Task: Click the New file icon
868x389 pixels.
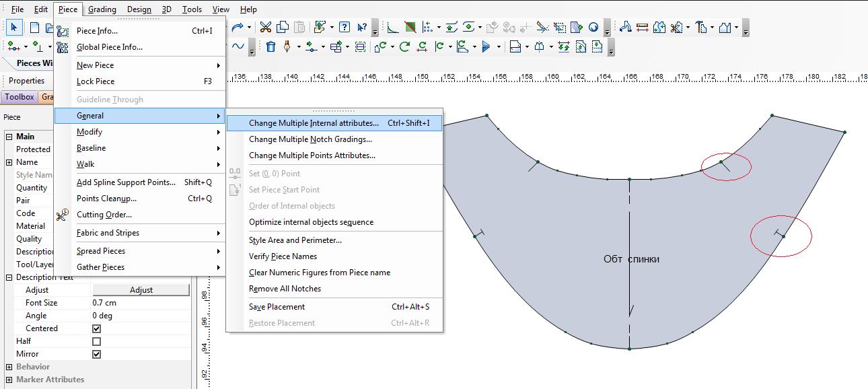Action: (x=34, y=28)
